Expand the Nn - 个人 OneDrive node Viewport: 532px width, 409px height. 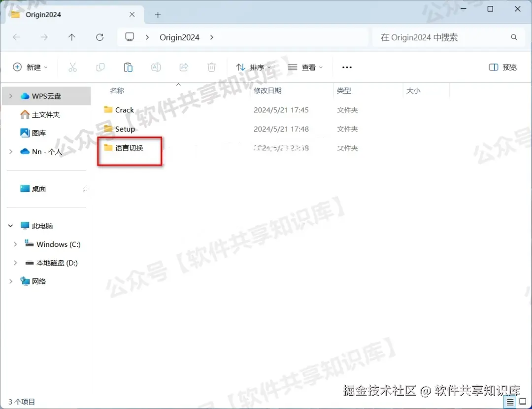click(11, 151)
